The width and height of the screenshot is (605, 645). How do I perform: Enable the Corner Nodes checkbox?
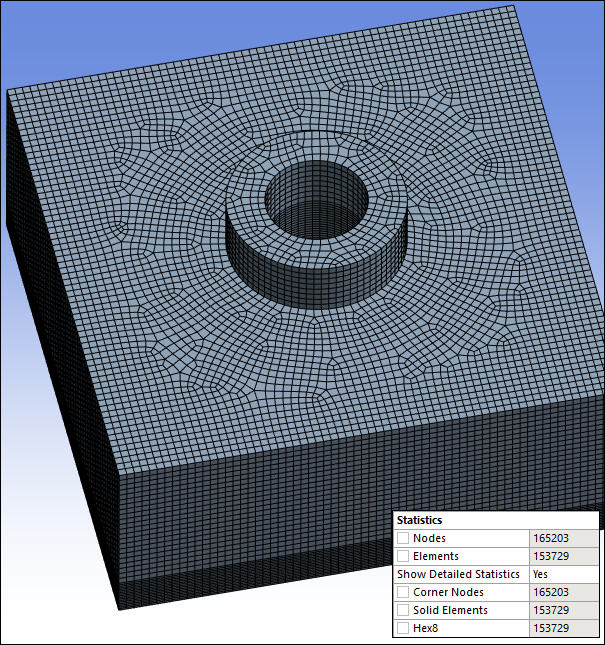pyautogui.click(x=403, y=592)
